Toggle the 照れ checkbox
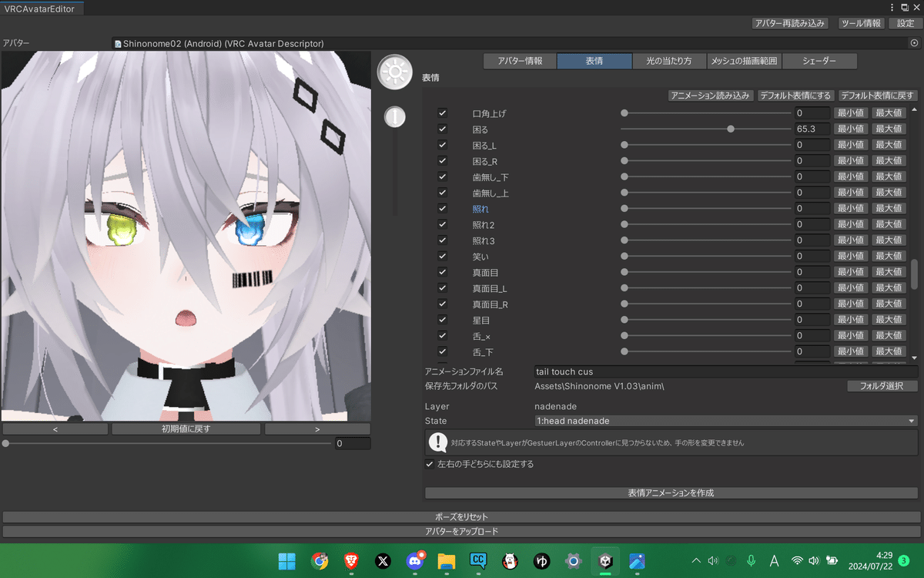The height and width of the screenshot is (578, 924). 442,208
